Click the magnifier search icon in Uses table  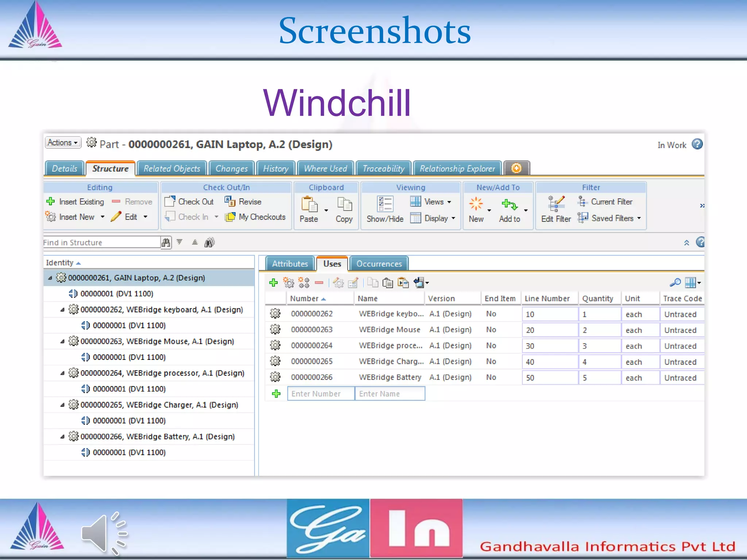(675, 283)
